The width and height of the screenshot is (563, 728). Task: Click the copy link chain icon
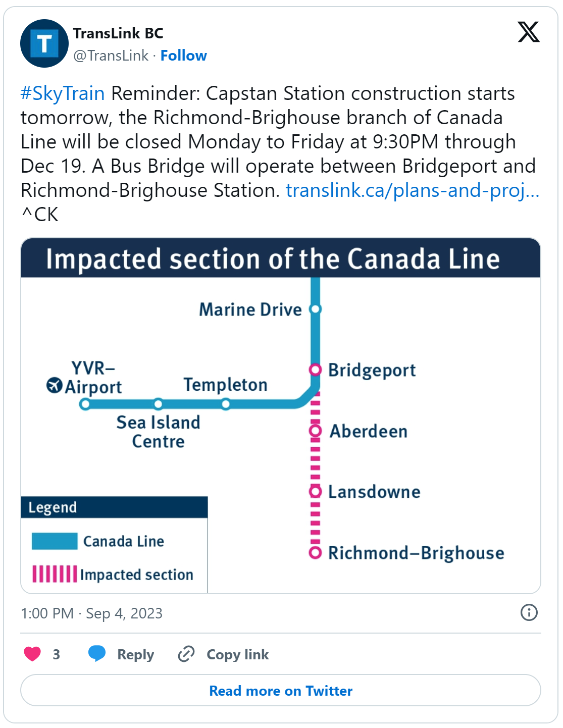186,654
